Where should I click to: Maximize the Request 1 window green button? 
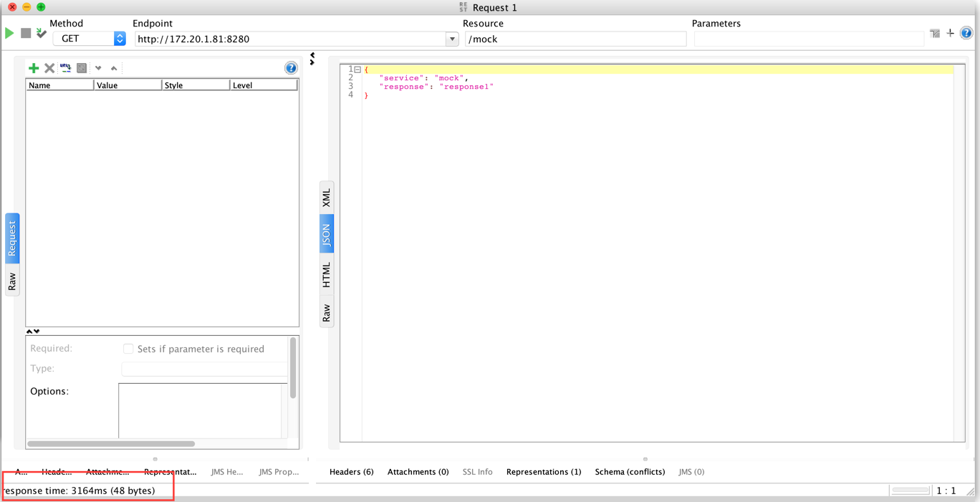[x=41, y=7]
